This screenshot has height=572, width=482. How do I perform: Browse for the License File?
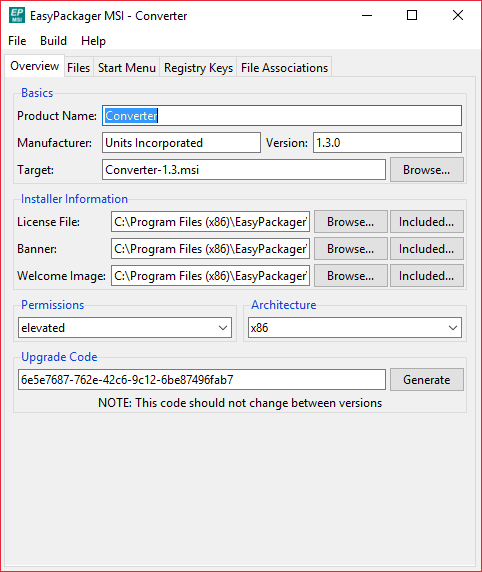point(350,222)
